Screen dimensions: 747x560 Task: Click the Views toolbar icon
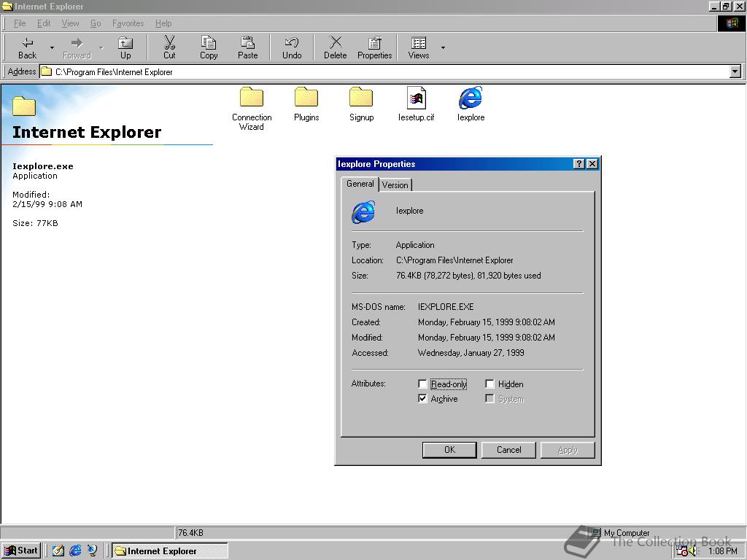pos(419,47)
